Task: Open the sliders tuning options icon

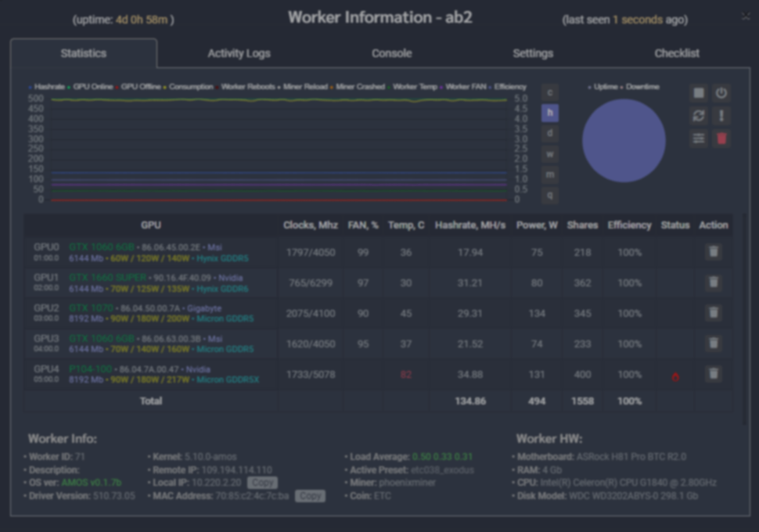Action: pos(698,138)
